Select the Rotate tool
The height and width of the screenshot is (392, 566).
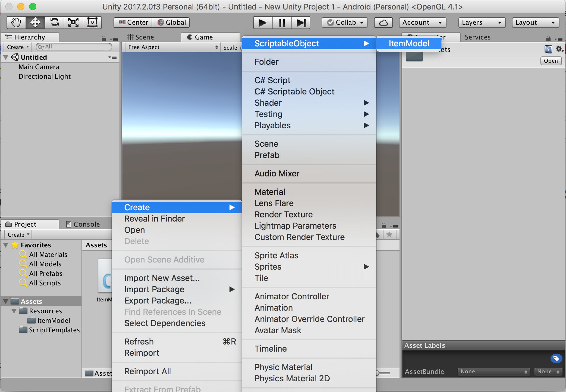pyautogui.click(x=54, y=23)
